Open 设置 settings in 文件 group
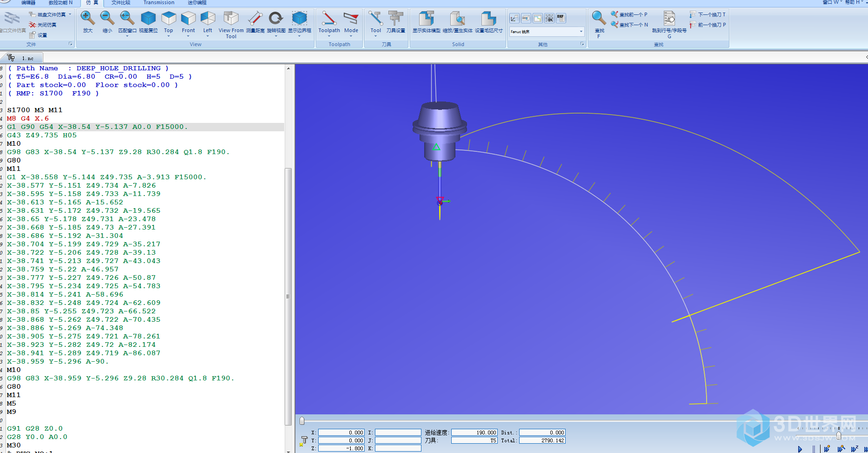The image size is (868, 453). [x=38, y=35]
